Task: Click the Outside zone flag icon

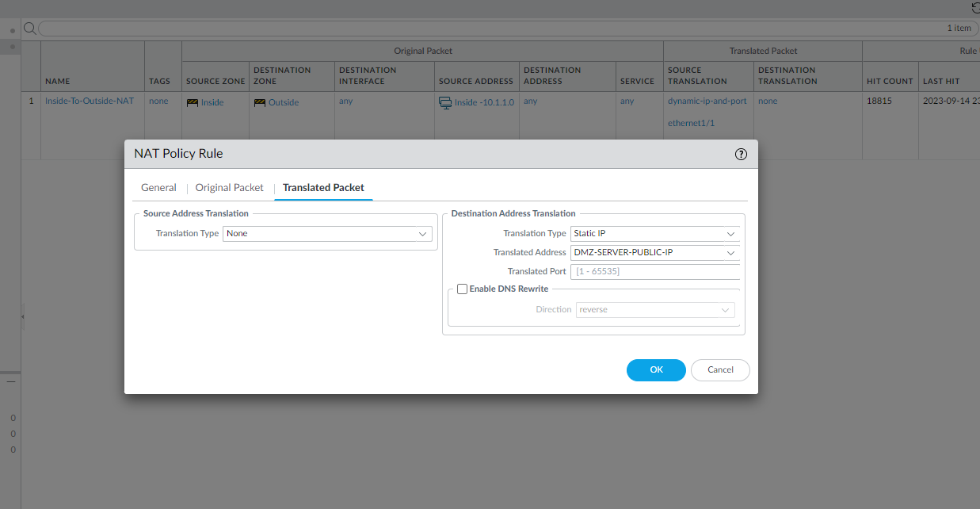Action: (260, 101)
